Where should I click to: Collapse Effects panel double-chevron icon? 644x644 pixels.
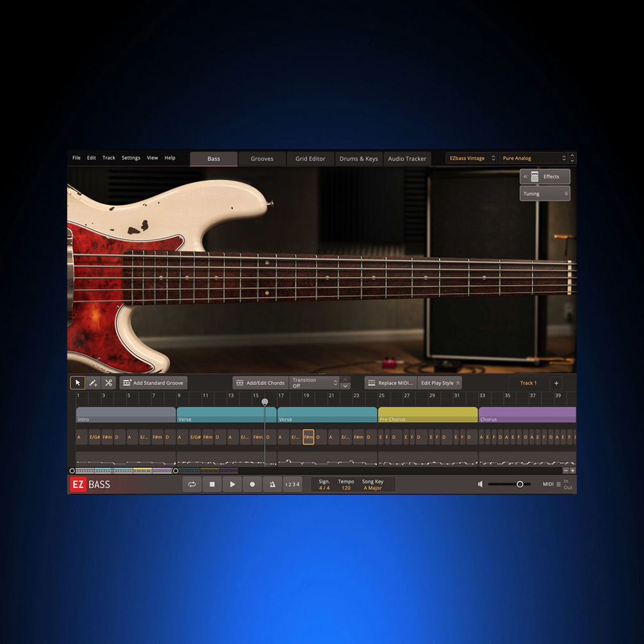click(525, 177)
